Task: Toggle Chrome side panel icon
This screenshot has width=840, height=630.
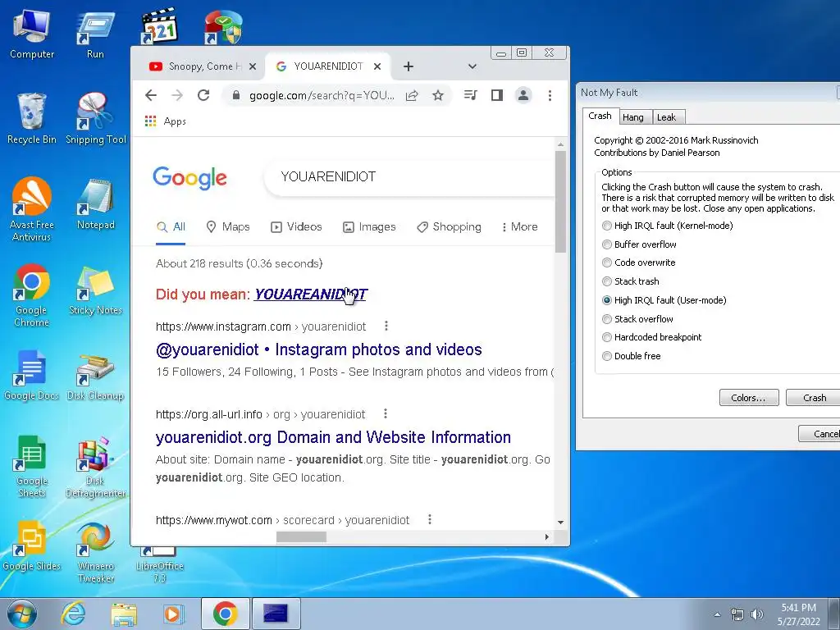Action: [496, 95]
